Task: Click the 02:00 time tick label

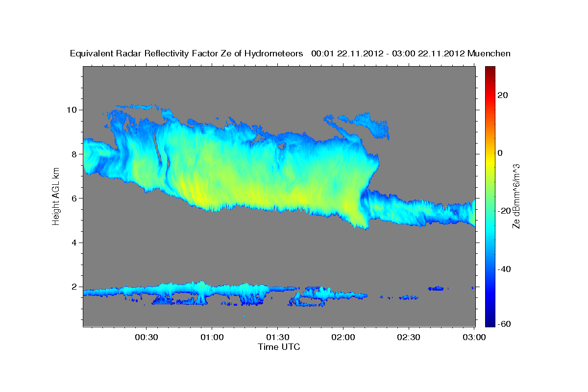Action: coord(343,337)
